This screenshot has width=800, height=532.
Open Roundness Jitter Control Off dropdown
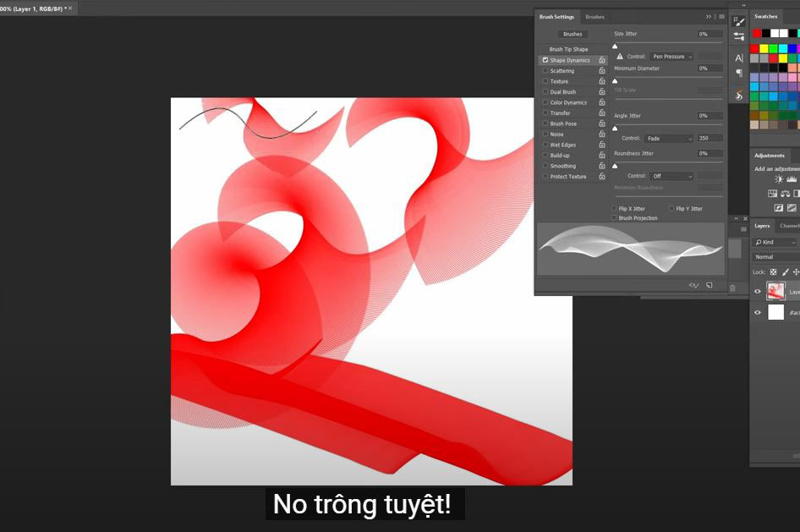(672, 176)
